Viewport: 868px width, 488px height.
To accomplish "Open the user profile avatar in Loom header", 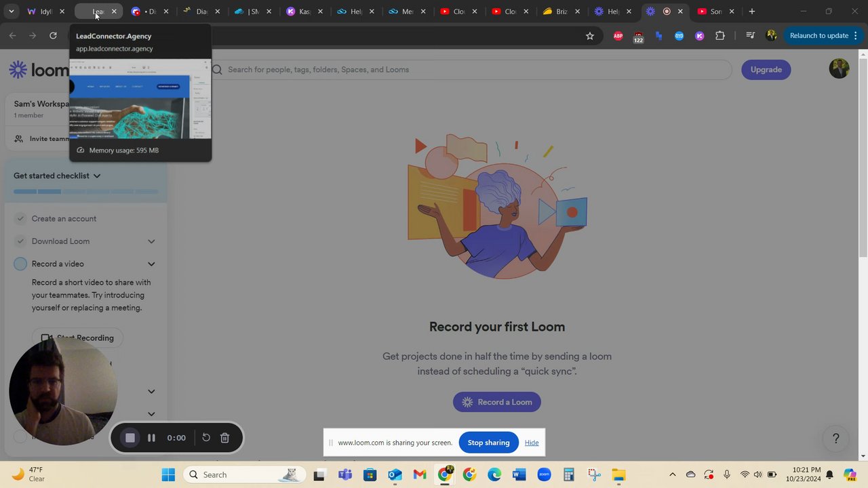I will (x=839, y=69).
